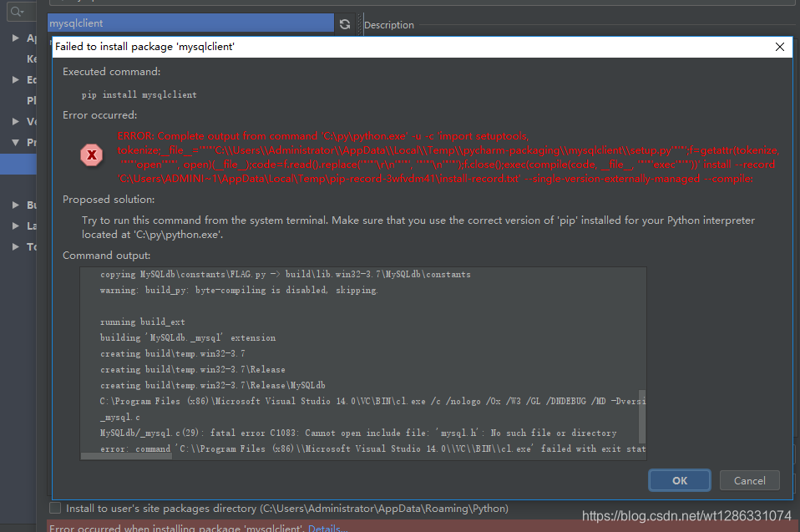Open the Details link in error banner

click(x=327, y=528)
